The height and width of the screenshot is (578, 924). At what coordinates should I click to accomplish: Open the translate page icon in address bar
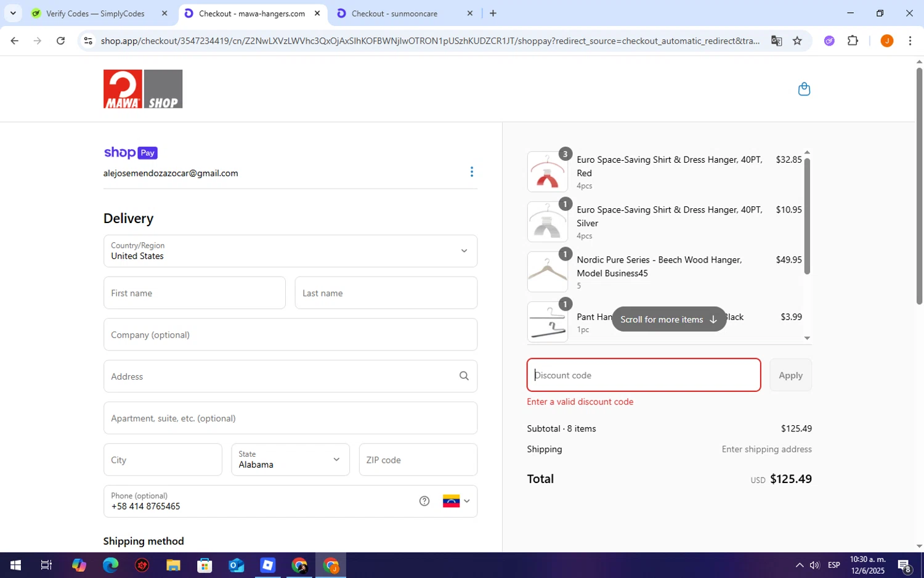776,41
